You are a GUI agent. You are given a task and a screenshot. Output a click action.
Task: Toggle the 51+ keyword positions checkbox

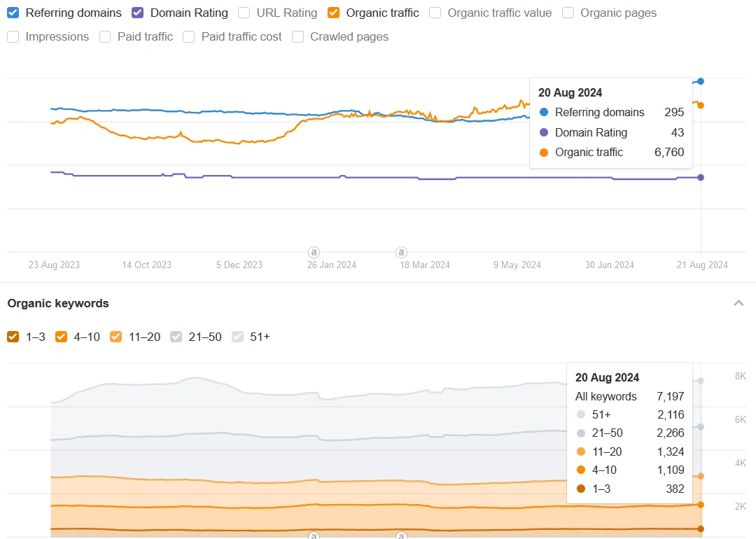238,337
